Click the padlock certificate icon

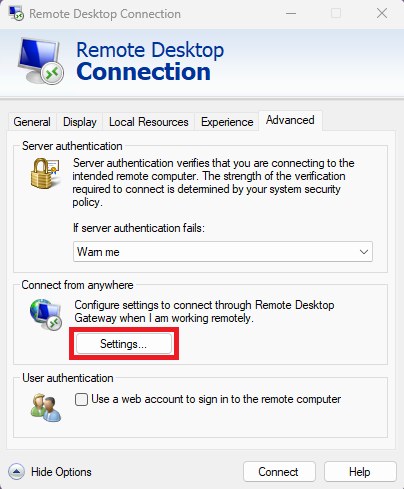pos(45,173)
